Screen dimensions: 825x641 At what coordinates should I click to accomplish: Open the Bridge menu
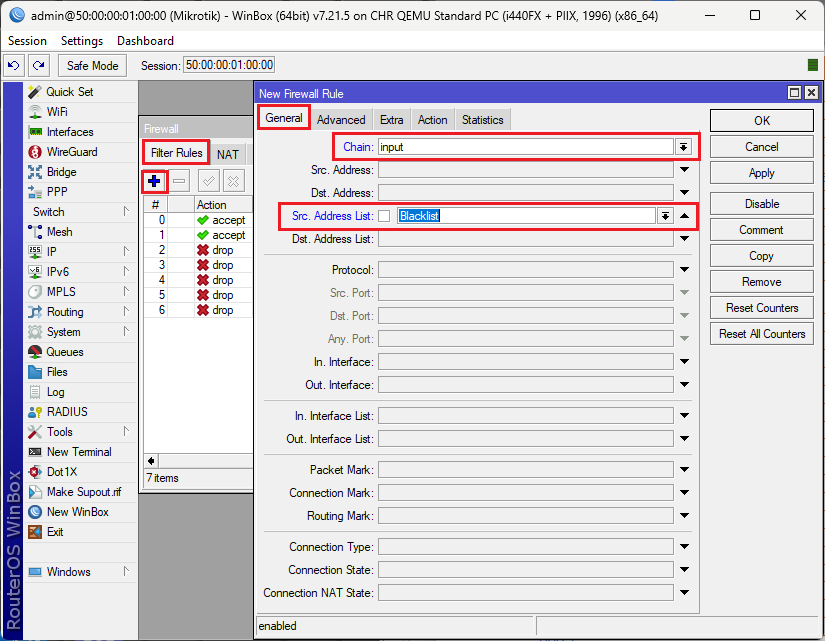(61, 172)
